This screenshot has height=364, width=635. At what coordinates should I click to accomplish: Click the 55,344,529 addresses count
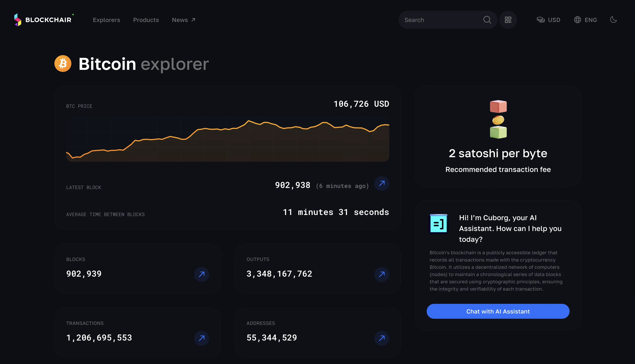[272, 338]
